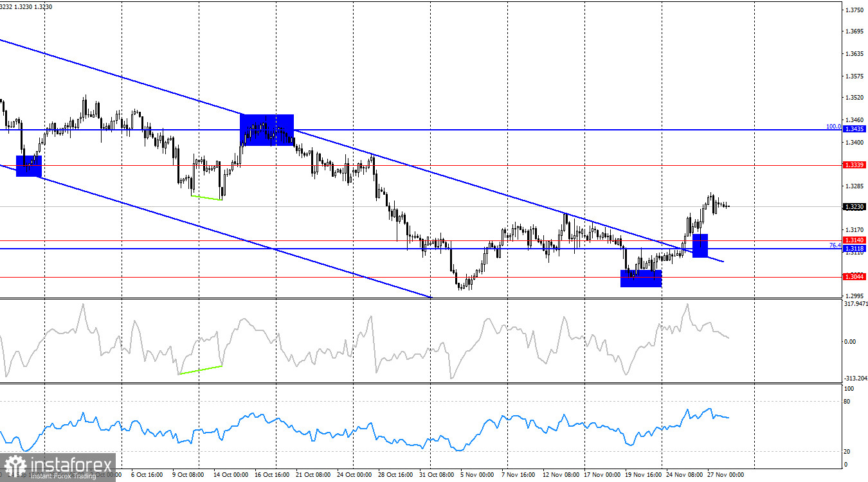
Task: Select the 14 Oct 00:00 date axis label
Action: [231, 476]
